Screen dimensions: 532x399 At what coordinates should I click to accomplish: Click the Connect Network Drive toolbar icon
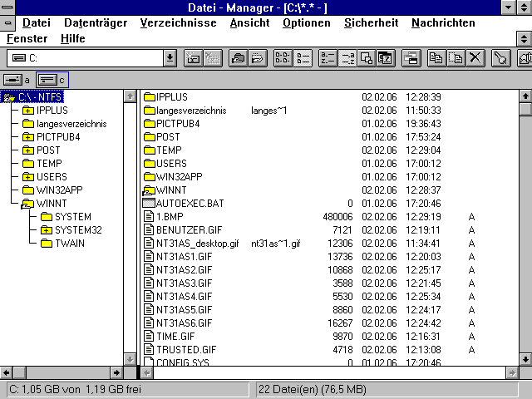pyautogui.click(x=193, y=58)
